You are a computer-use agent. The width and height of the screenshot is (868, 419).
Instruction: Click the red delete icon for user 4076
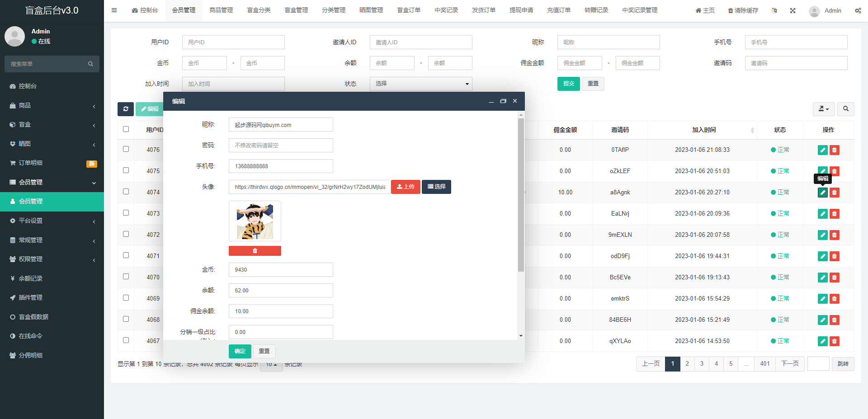click(x=835, y=150)
